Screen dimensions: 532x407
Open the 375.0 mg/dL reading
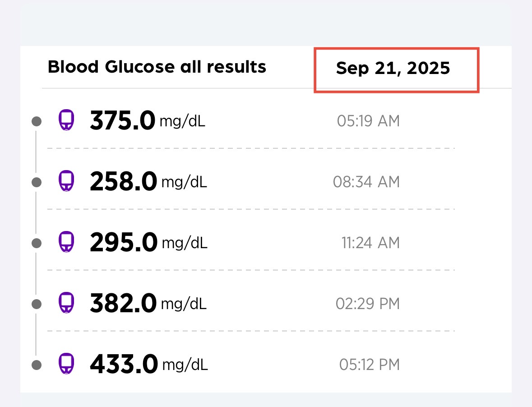tap(147, 121)
